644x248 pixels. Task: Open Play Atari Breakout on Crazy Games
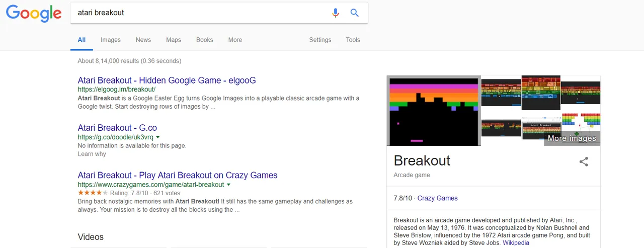[x=178, y=175]
